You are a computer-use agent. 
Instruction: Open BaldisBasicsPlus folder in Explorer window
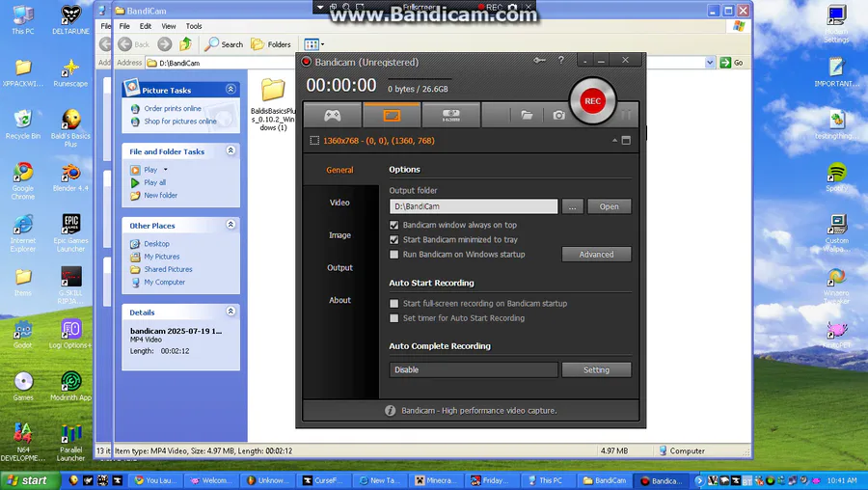[274, 104]
